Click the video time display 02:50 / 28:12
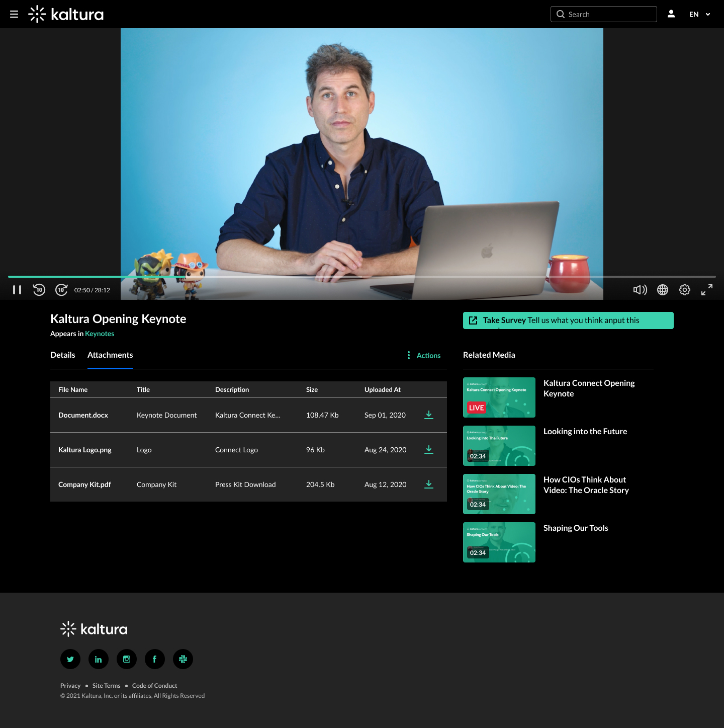This screenshot has height=728, width=724. coord(92,290)
